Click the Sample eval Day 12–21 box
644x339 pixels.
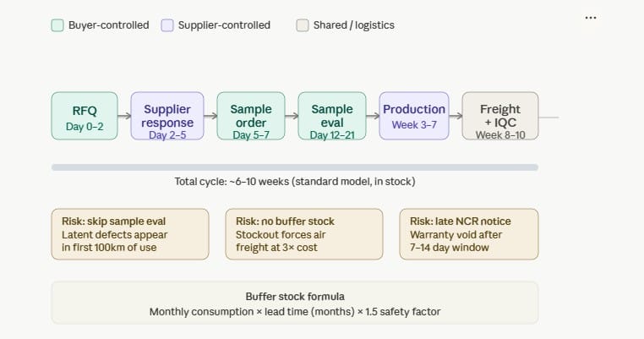coord(332,116)
